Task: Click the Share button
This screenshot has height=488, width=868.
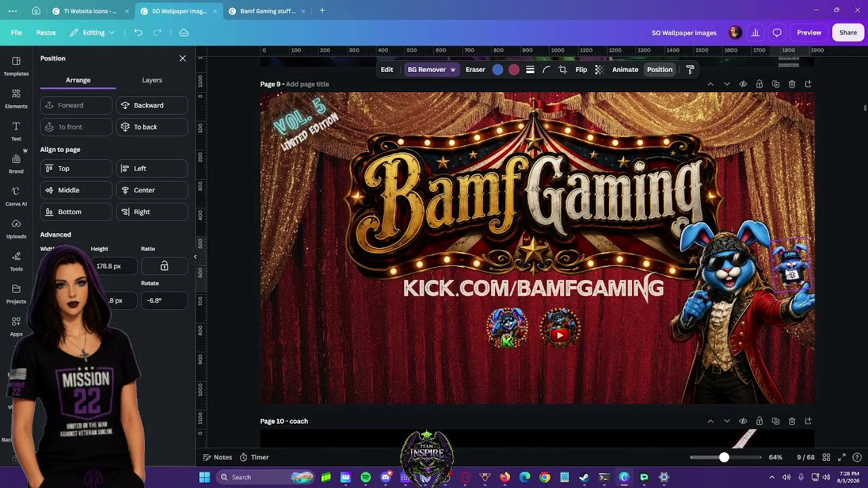Action: [x=848, y=33]
